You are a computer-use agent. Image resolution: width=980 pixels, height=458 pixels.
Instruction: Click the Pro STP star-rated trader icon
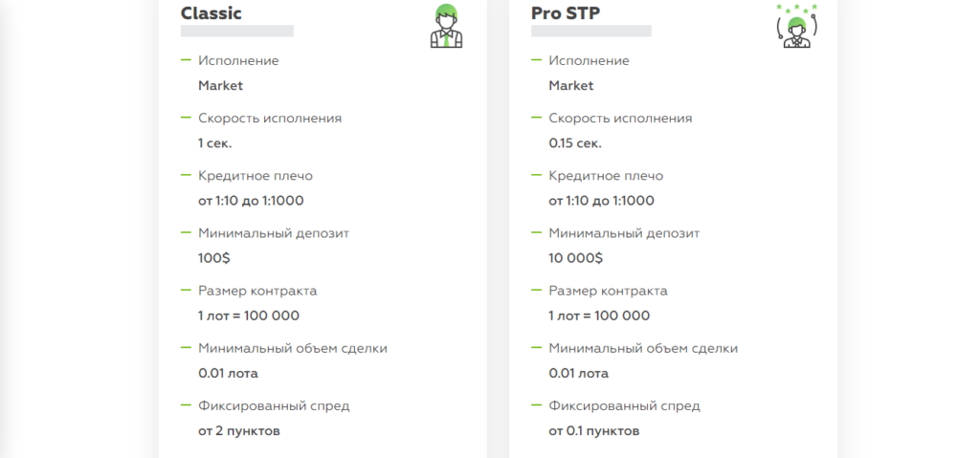[797, 26]
